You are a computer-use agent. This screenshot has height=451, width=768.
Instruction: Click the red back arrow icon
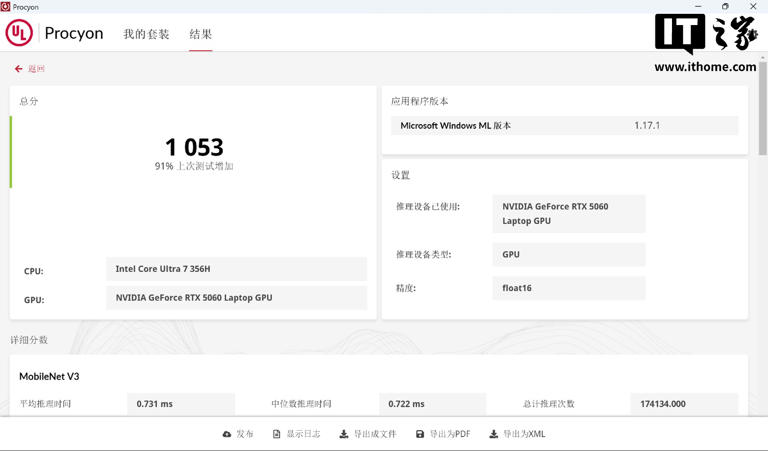click(x=18, y=69)
